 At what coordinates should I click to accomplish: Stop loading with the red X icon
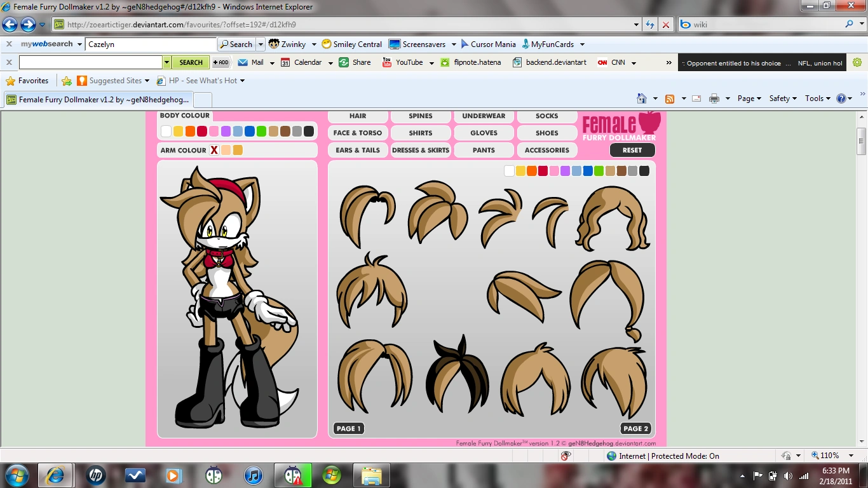(665, 25)
